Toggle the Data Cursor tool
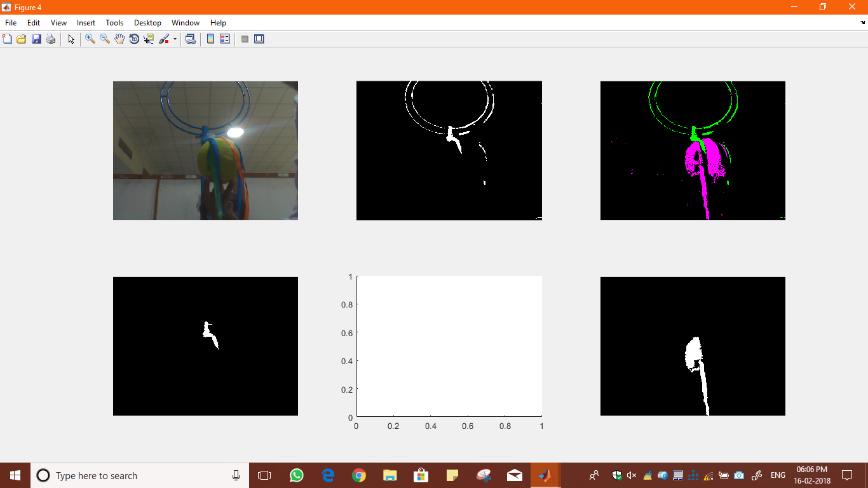 [149, 39]
